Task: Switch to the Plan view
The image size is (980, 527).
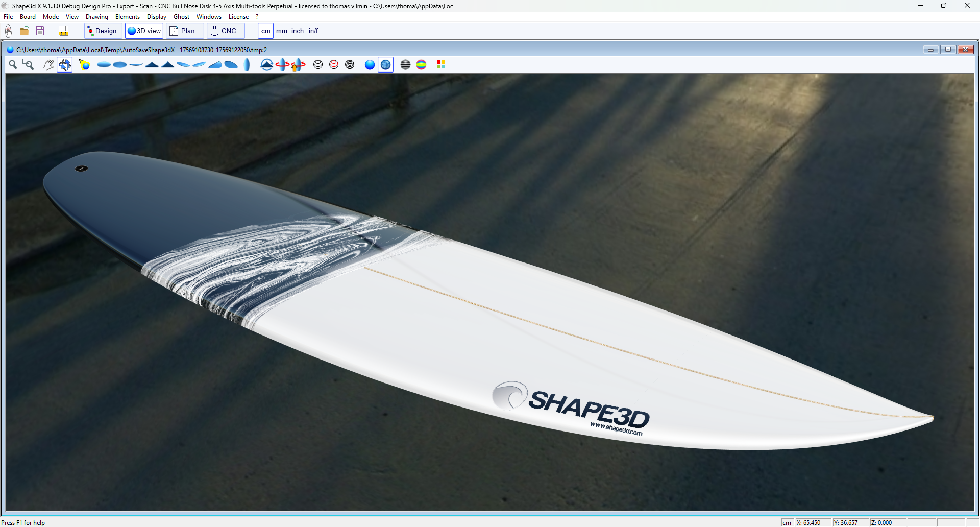Action: click(x=183, y=31)
